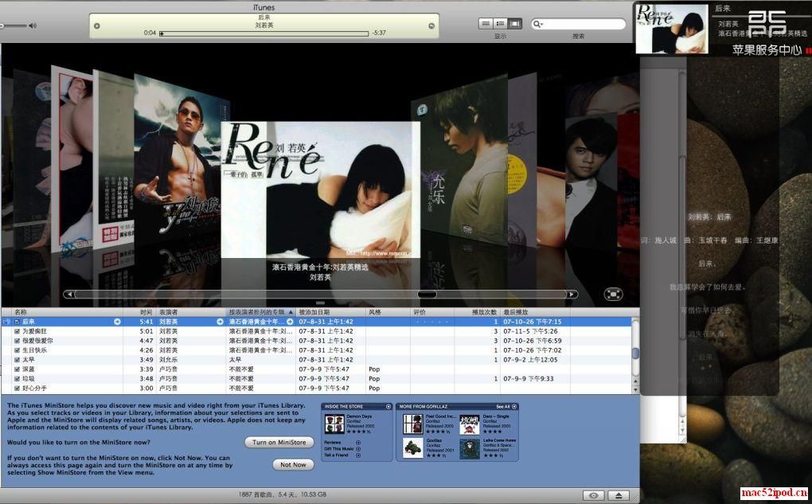
Task: Uncheck the song 生日快乐 checkbox
Action: tap(17, 350)
